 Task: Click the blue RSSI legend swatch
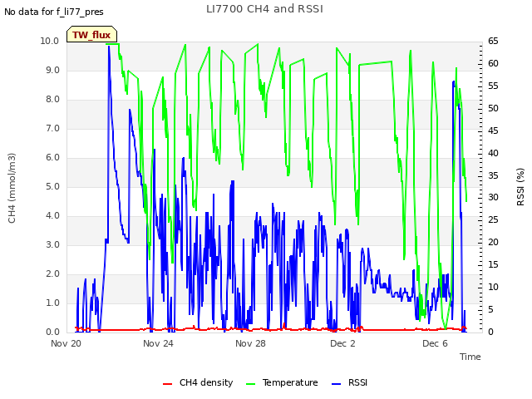tap(336, 384)
